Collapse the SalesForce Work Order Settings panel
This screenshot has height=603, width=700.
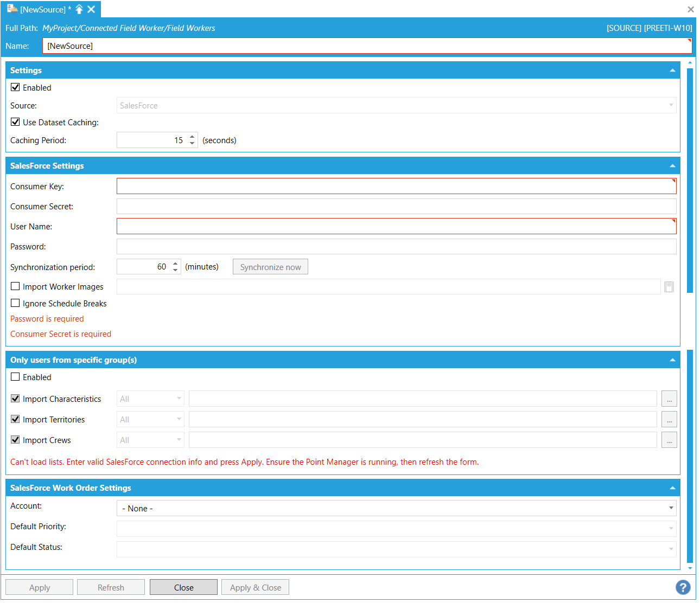point(672,488)
